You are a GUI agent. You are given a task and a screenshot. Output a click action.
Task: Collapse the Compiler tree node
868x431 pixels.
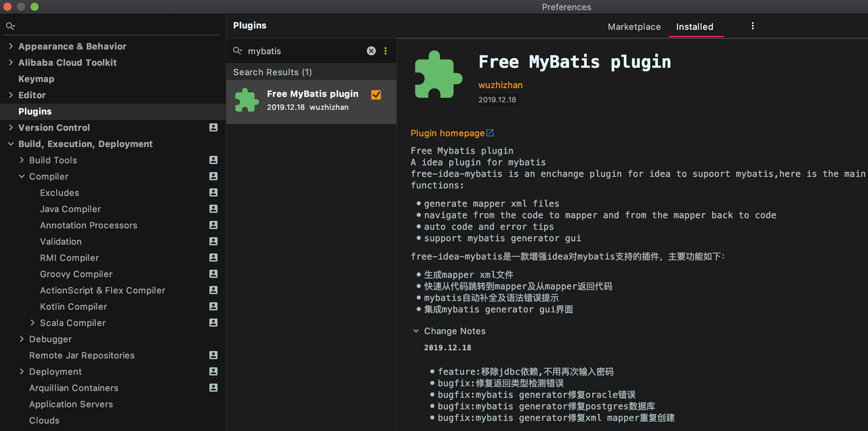(x=22, y=176)
